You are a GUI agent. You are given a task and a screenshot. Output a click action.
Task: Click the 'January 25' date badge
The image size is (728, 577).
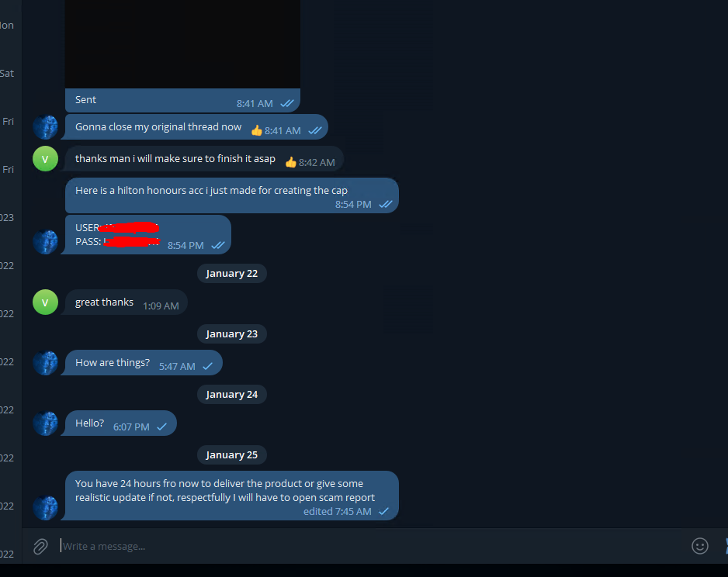[232, 455]
